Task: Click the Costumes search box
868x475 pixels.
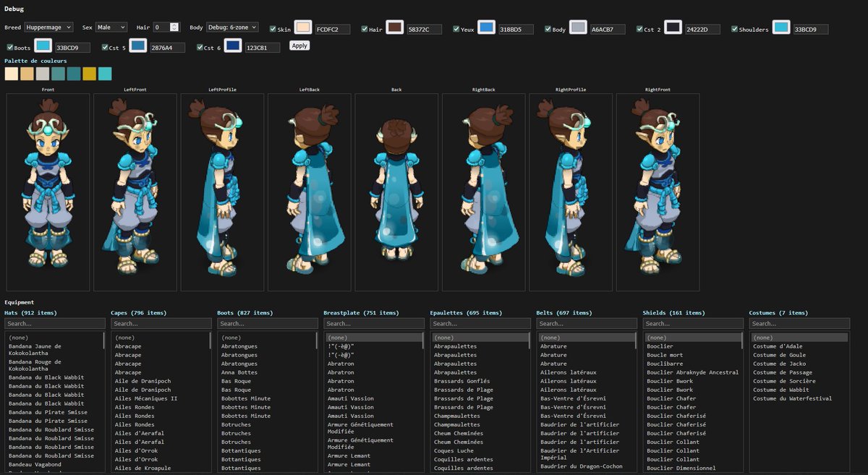Action: point(799,324)
